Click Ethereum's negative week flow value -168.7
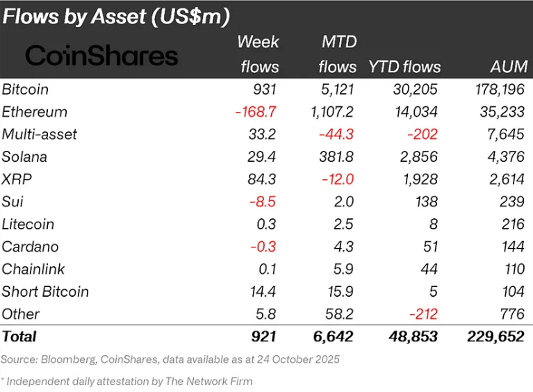 click(x=257, y=112)
